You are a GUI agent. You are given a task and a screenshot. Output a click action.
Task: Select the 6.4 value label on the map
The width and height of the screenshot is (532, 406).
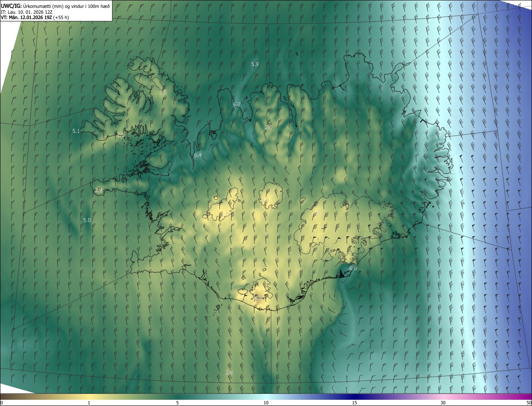tap(198, 155)
